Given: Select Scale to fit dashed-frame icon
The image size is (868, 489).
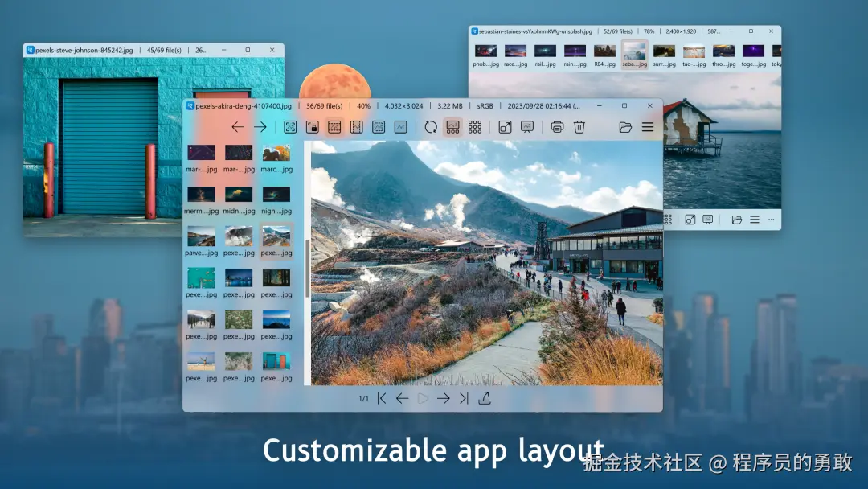Looking at the screenshot, I should pyautogui.click(x=379, y=127).
